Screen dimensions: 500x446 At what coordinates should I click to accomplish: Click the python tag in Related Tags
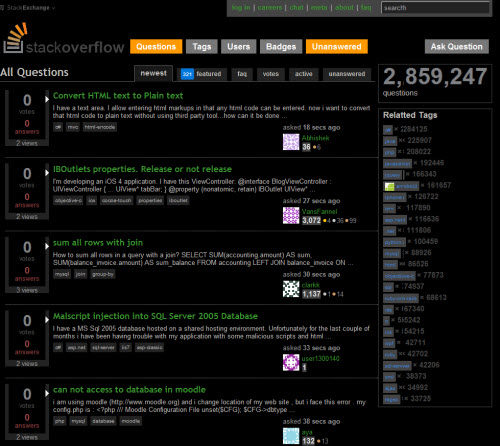pos(394,242)
